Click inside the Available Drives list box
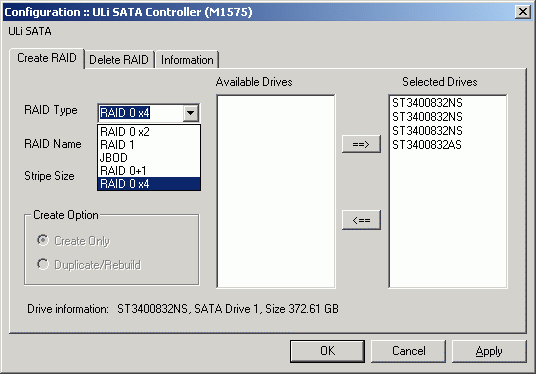536x374 pixels. click(276, 191)
